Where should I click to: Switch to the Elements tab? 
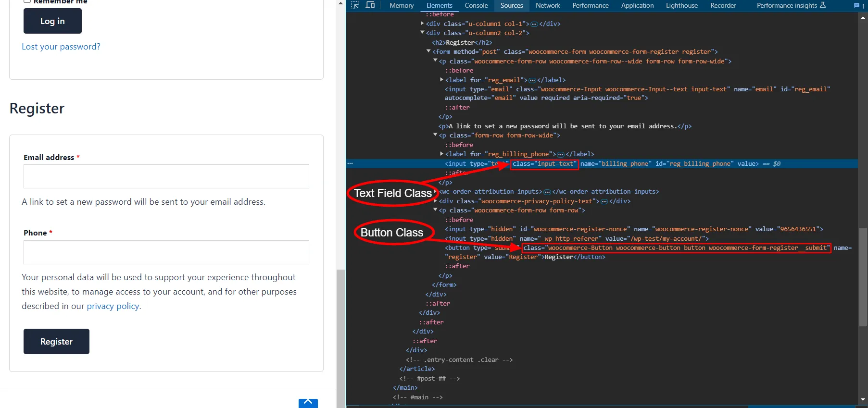440,5
